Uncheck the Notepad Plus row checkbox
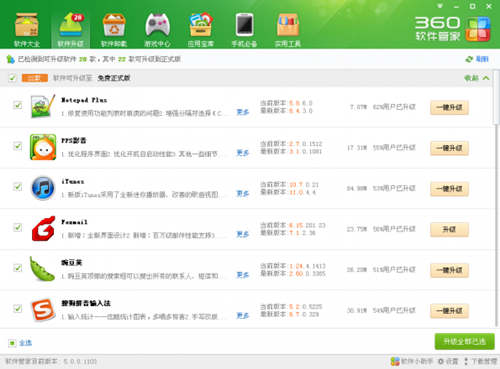 (17, 105)
